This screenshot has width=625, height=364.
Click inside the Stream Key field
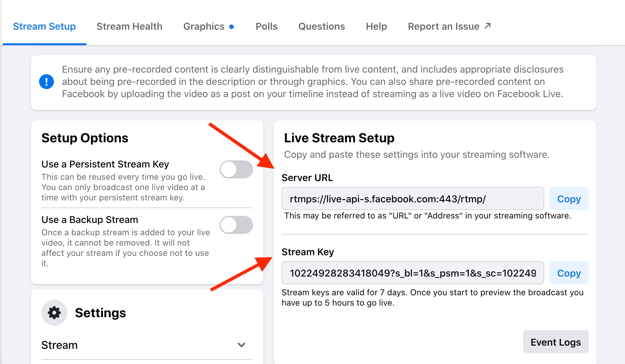[412, 273]
